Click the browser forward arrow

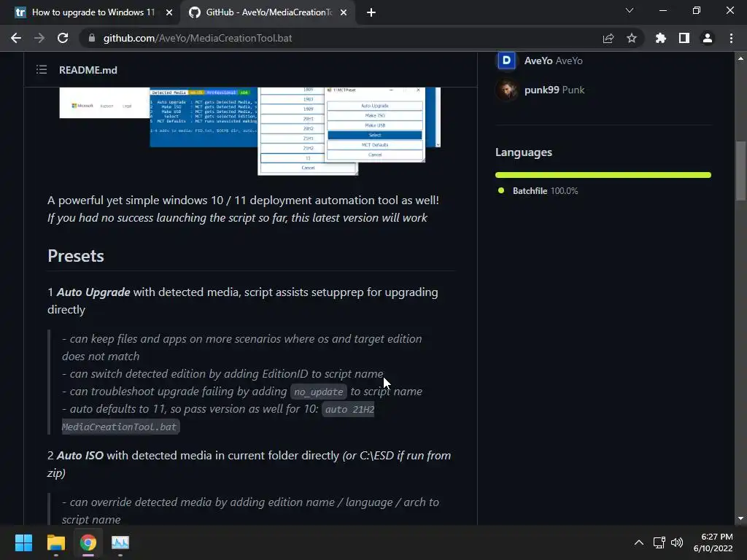point(39,38)
